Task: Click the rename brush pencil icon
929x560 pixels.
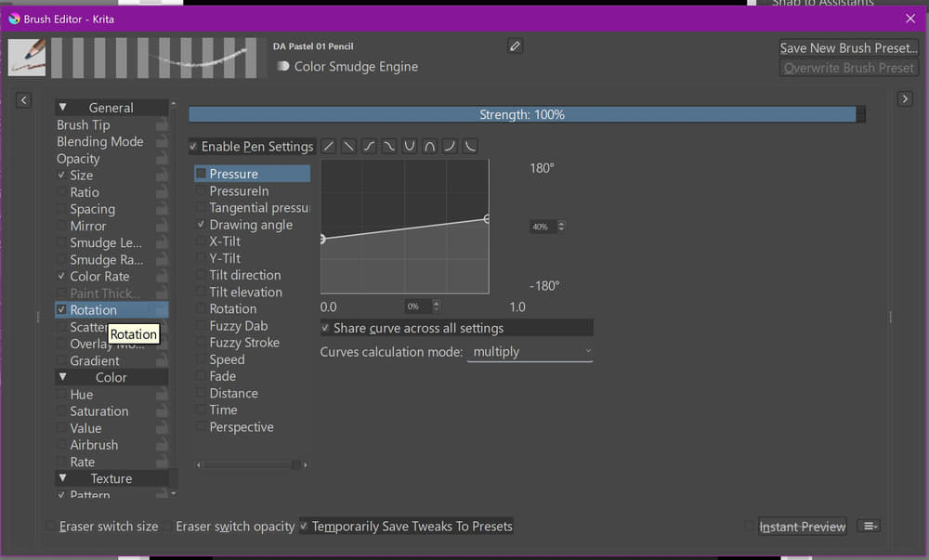Action: (x=516, y=46)
